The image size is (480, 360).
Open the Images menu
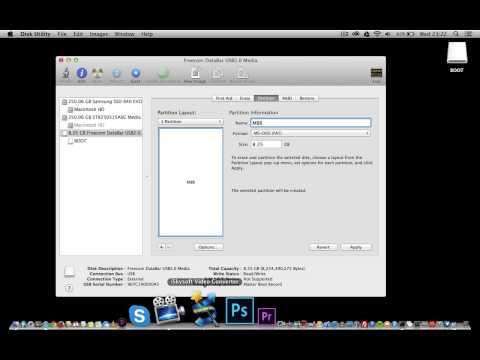click(x=99, y=34)
